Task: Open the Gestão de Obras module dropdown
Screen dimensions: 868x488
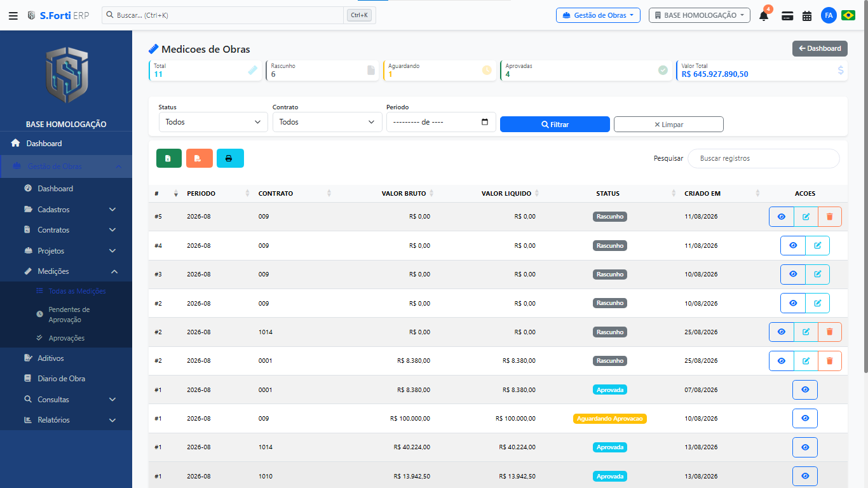Action: click(598, 15)
